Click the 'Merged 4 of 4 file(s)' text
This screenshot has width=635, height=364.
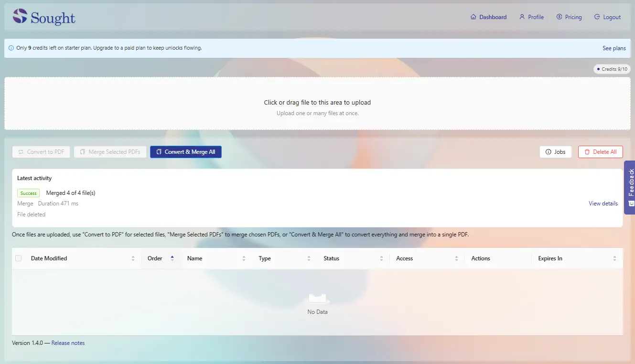click(71, 193)
